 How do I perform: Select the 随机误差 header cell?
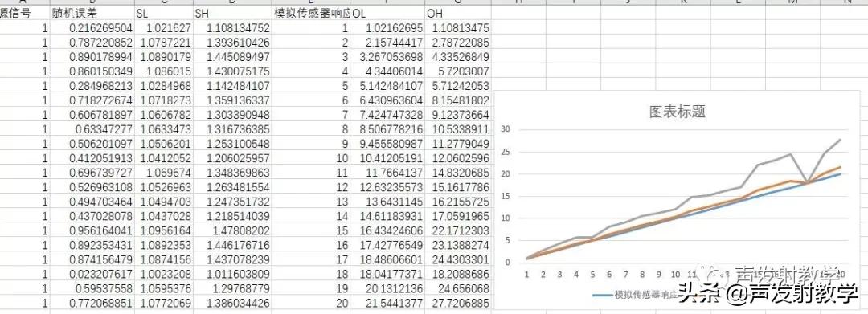pyautogui.click(x=92, y=13)
